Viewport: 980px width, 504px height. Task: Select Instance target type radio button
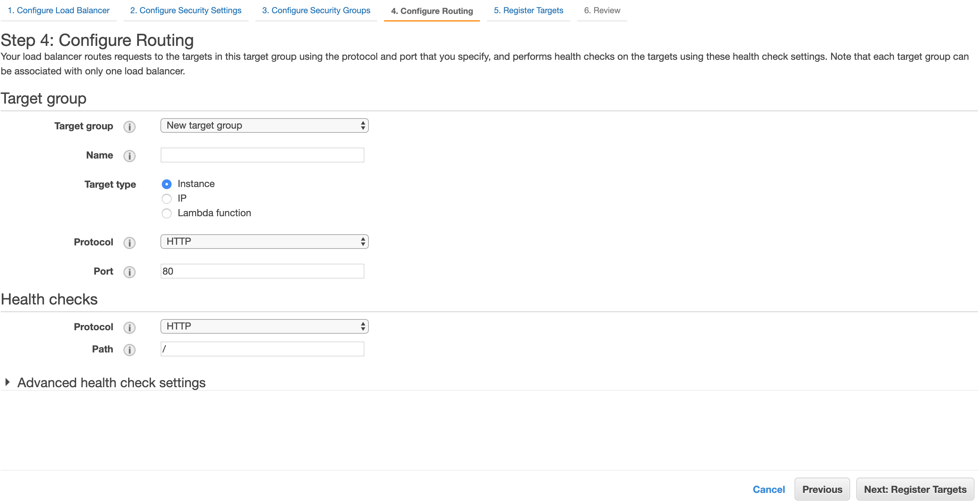[x=167, y=184]
